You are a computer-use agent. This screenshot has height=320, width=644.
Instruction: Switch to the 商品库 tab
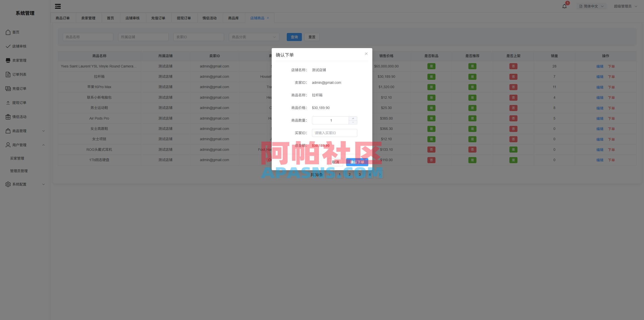click(x=234, y=18)
